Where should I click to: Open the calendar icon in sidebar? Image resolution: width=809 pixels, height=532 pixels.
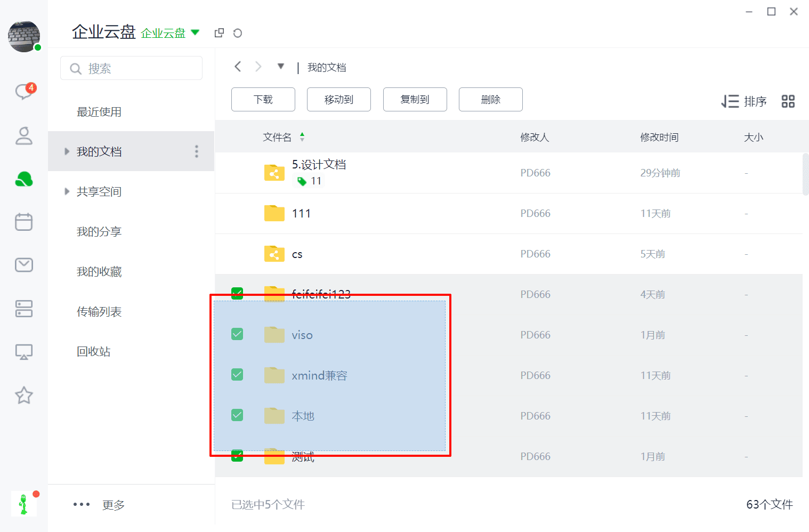tap(24, 222)
